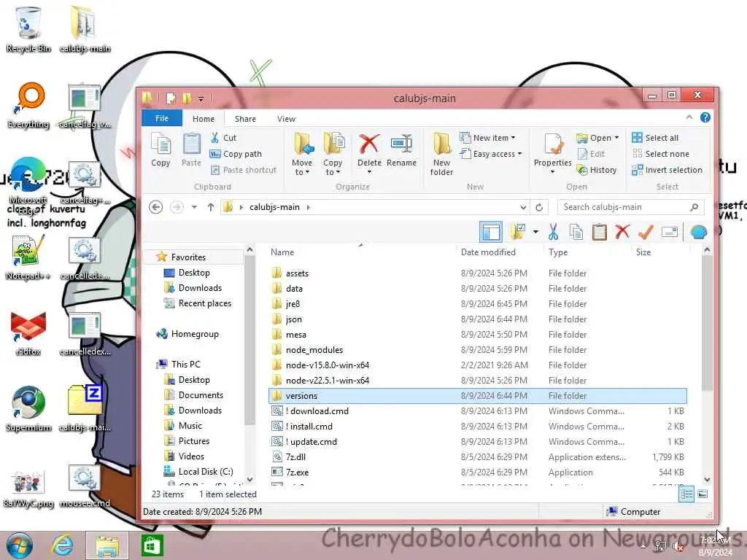Expand the Open dropdown in ribbon

coord(597,138)
